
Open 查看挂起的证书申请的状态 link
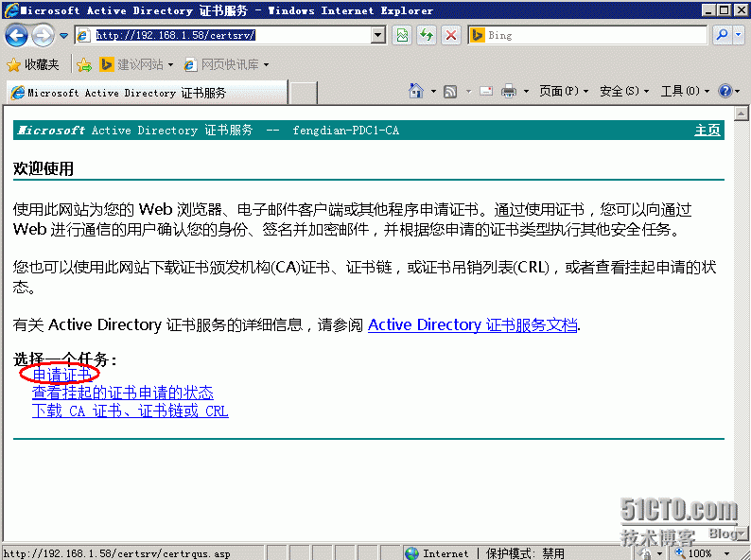tap(123, 393)
